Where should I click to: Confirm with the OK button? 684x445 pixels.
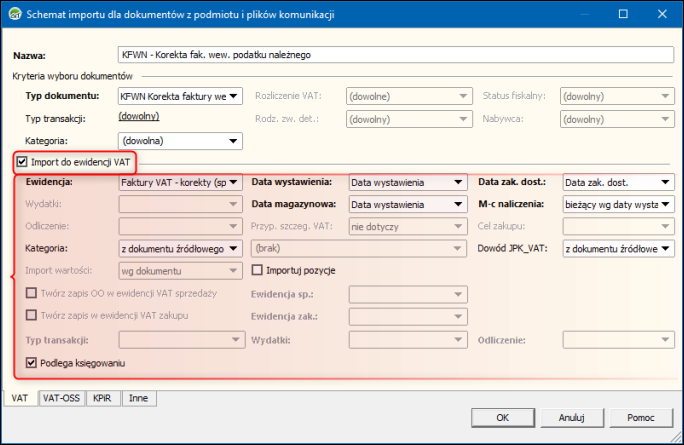pos(503,418)
